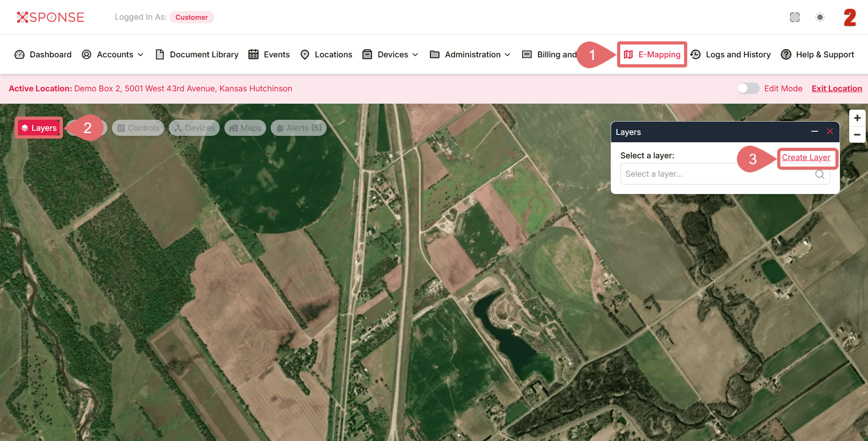The image size is (868, 441).
Task: Open the E-Mapping menu item
Action: [x=652, y=55]
